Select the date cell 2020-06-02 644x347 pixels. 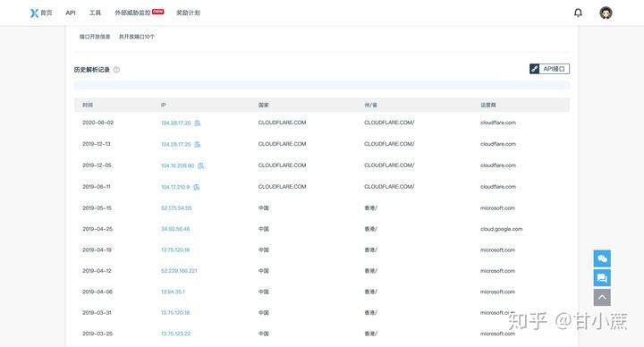pos(97,123)
